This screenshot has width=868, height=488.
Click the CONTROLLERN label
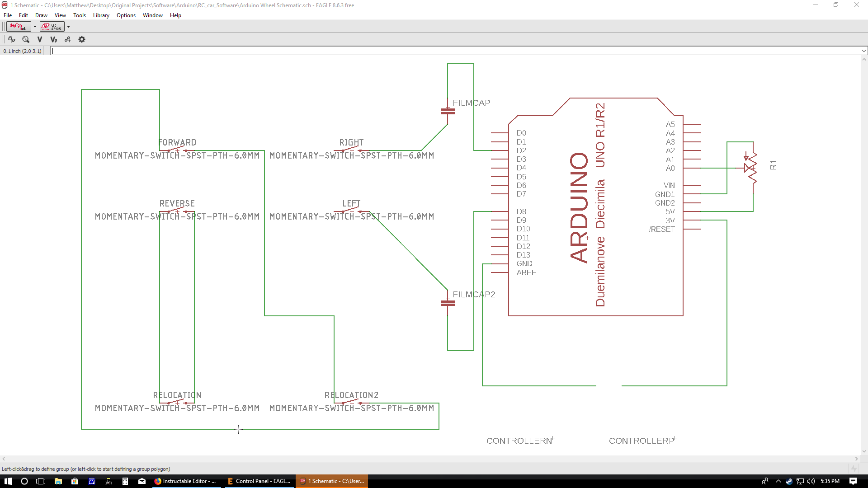[x=519, y=441]
